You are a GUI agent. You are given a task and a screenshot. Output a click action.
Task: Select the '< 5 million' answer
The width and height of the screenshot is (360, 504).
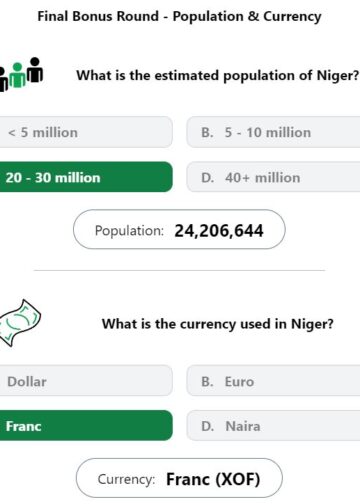click(86, 132)
